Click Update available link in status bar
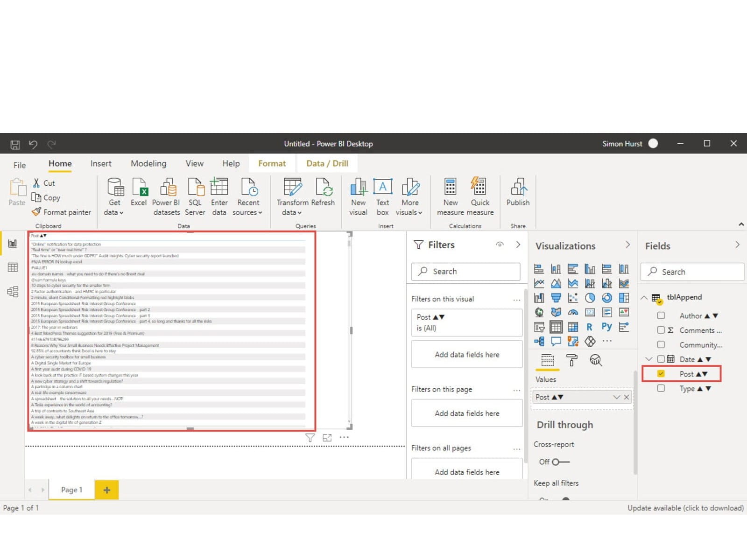The width and height of the screenshot is (747, 560). click(685, 508)
